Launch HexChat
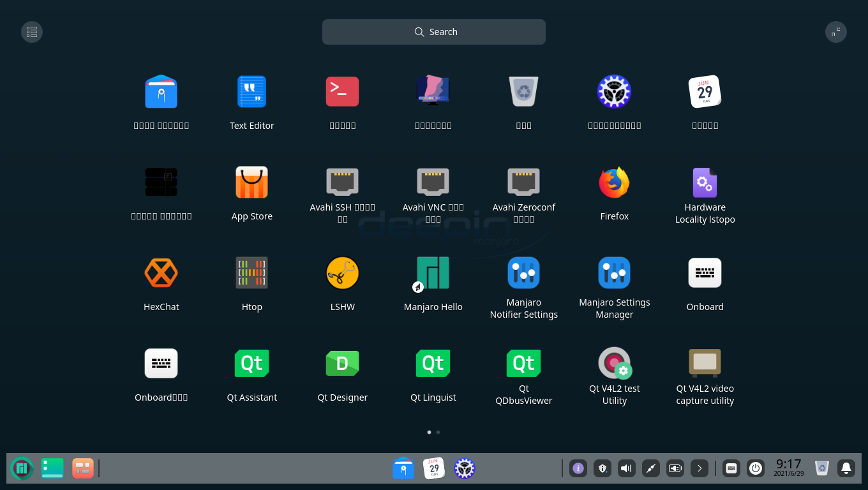This screenshot has width=868, height=490. [x=161, y=273]
